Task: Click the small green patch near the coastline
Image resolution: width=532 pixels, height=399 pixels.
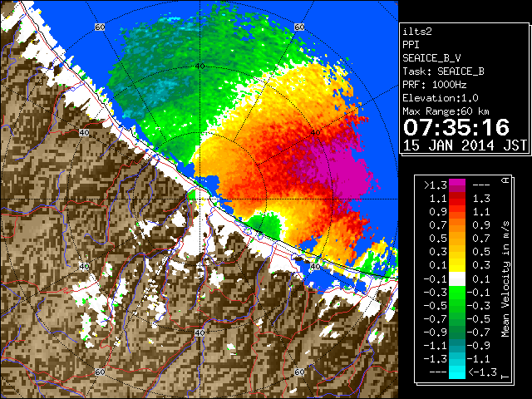Action: click(x=266, y=225)
